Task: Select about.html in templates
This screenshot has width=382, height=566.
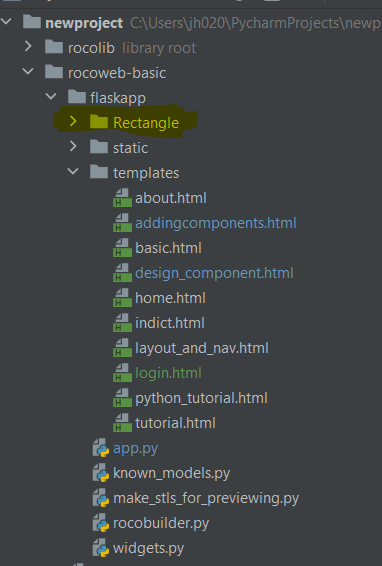Action: point(171,198)
